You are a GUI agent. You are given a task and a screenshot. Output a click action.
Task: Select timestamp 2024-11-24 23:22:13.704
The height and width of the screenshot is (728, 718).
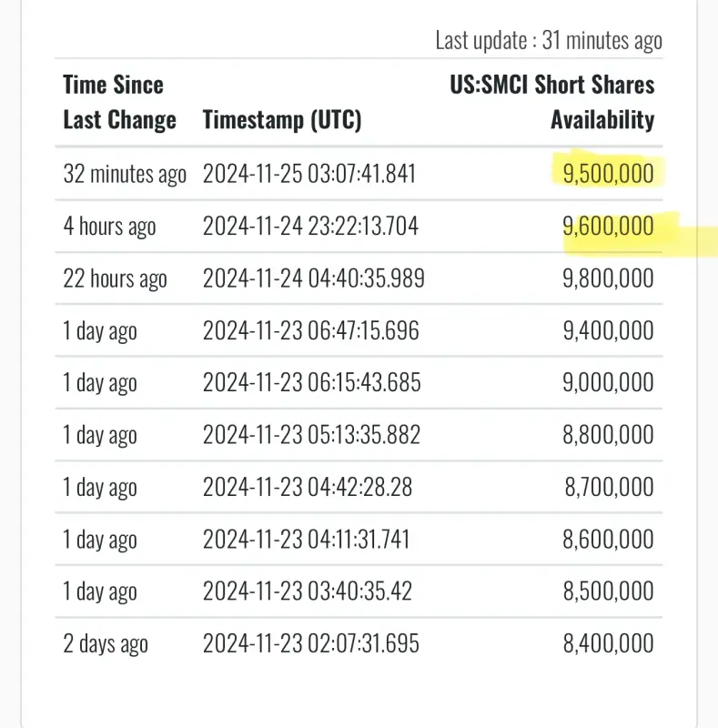pyautogui.click(x=310, y=226)
